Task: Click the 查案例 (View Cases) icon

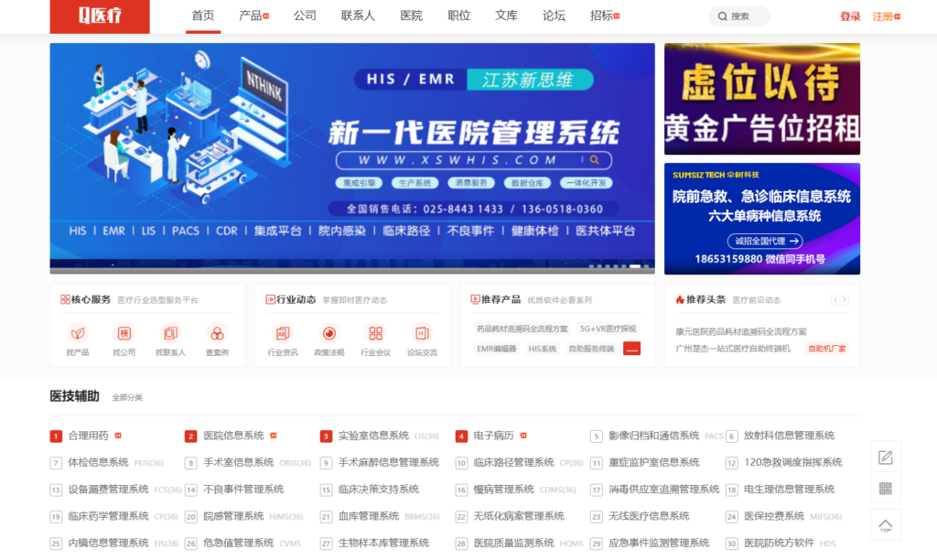Action: (215, 333)
